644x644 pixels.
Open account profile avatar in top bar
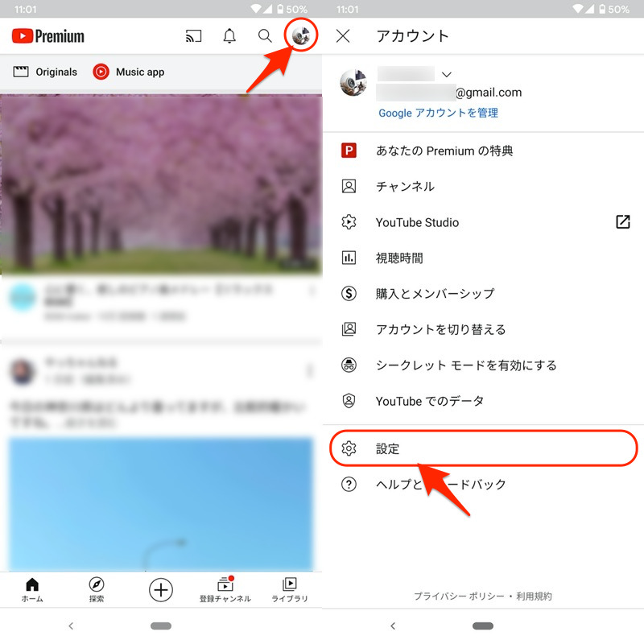(x=303, y=36)
